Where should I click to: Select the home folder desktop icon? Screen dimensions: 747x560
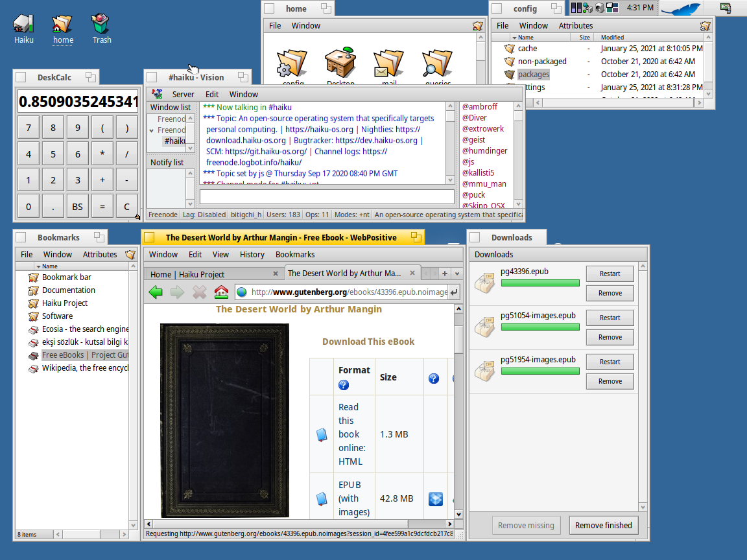pyautogui.click(x=62, y=23)
